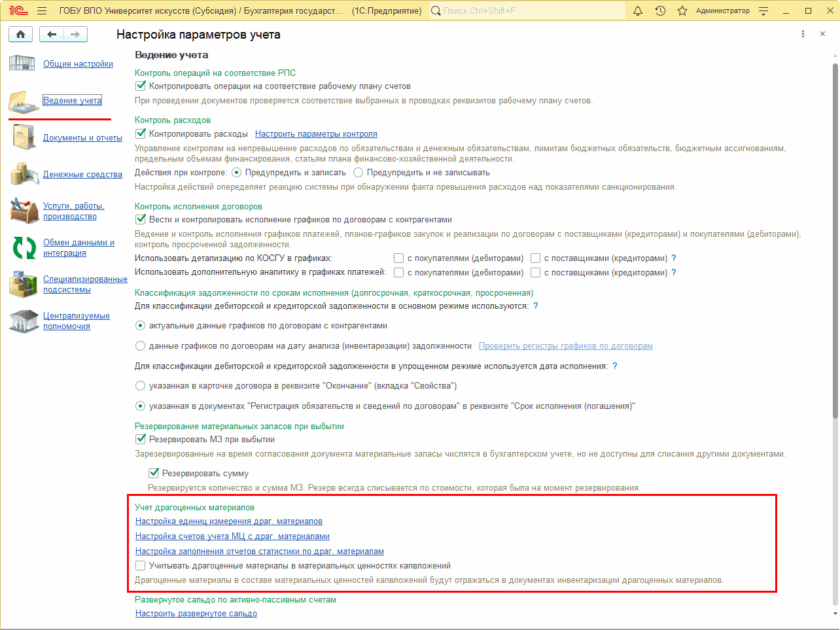Click Настроить развернутое сальдо link

196,614
